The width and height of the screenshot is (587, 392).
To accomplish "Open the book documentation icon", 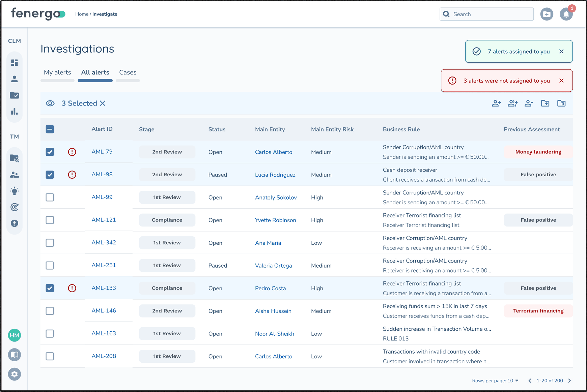I will tap(15, 355).
